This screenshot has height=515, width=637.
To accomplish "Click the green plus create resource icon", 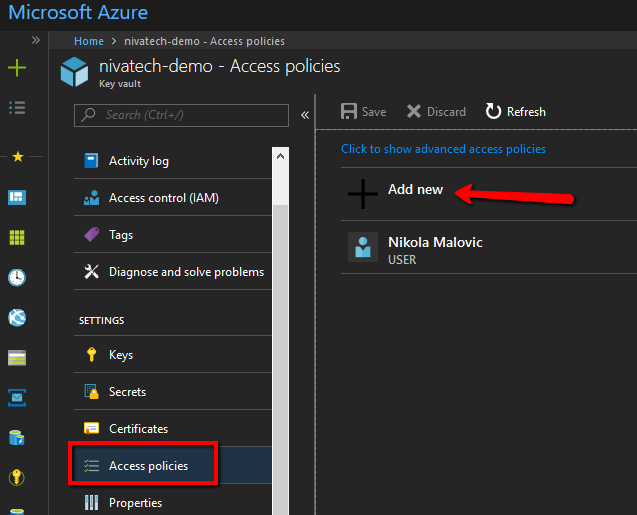I will click(x=17, y=68).
